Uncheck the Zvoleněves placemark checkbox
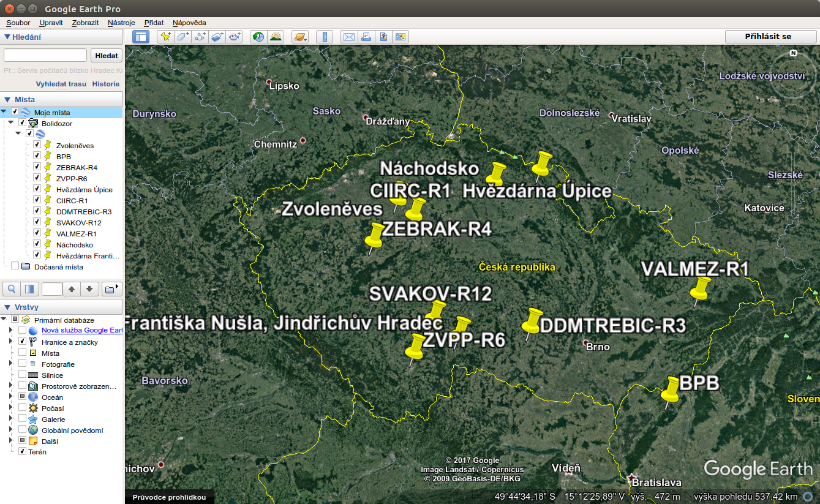820x504 pixels. click(37, 145)
